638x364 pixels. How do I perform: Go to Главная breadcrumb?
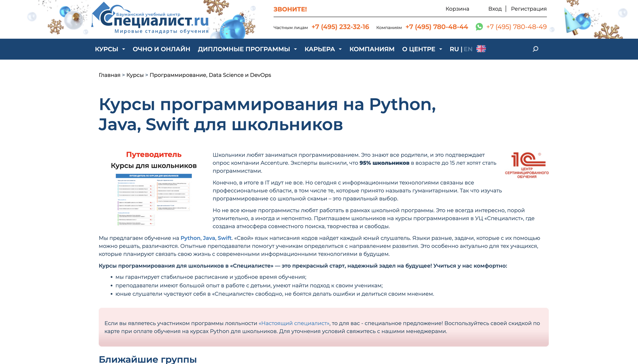point(109,75)
